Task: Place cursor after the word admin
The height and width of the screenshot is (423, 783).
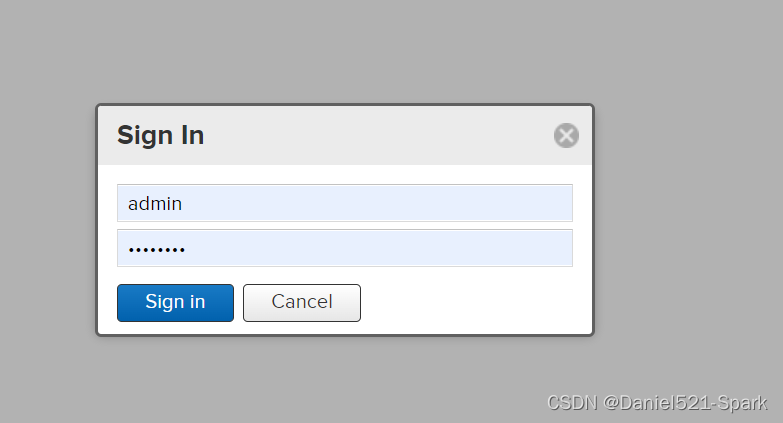Action: [184, 203]
